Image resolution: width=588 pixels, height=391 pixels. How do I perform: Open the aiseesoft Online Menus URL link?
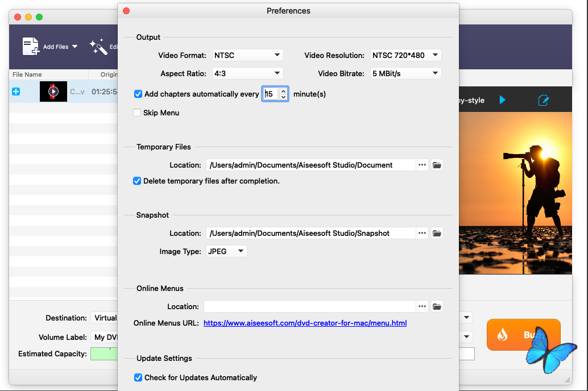(305, 323)
